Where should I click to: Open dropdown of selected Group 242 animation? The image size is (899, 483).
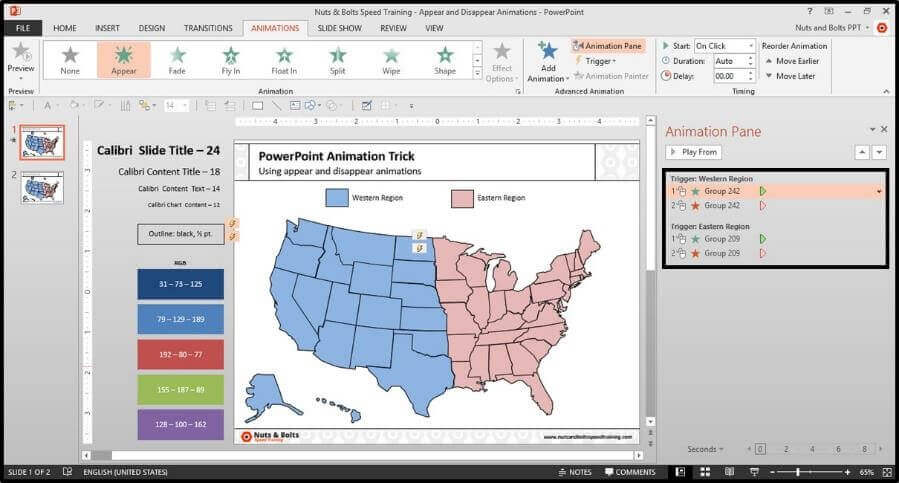point(879,192)
